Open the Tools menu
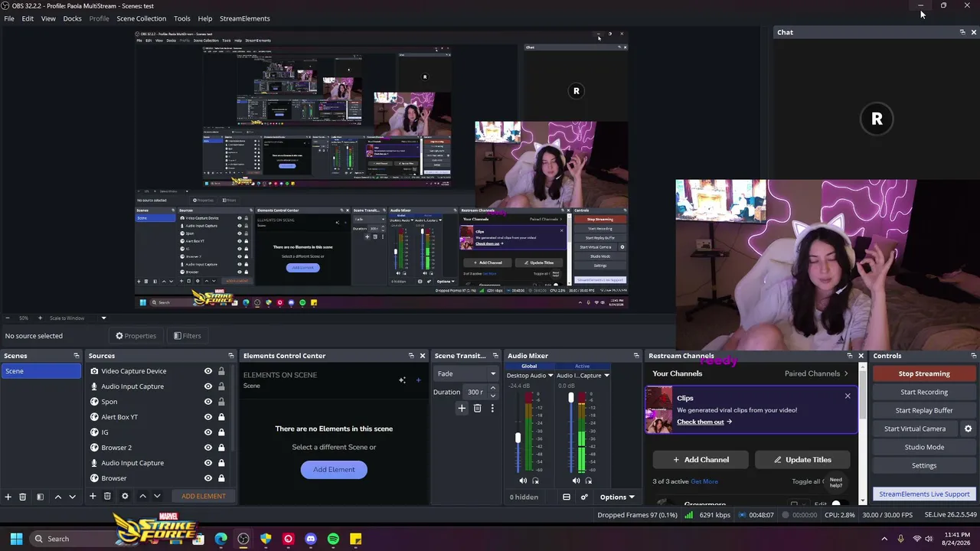980x551 pixels. coord(182,18)
